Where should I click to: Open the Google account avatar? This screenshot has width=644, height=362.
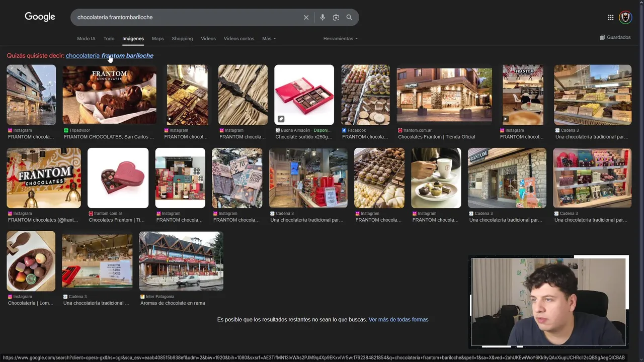pos(625,17)
